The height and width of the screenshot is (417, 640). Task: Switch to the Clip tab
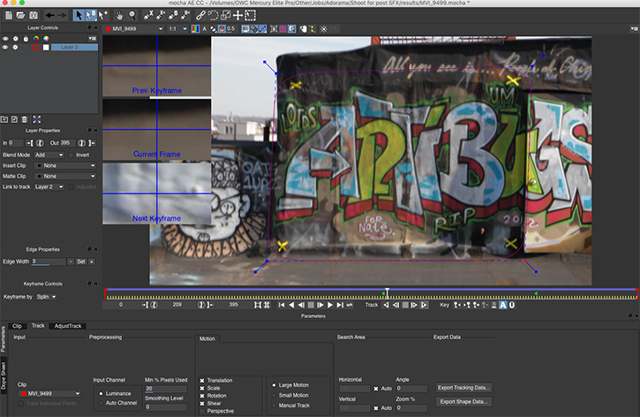17,326
